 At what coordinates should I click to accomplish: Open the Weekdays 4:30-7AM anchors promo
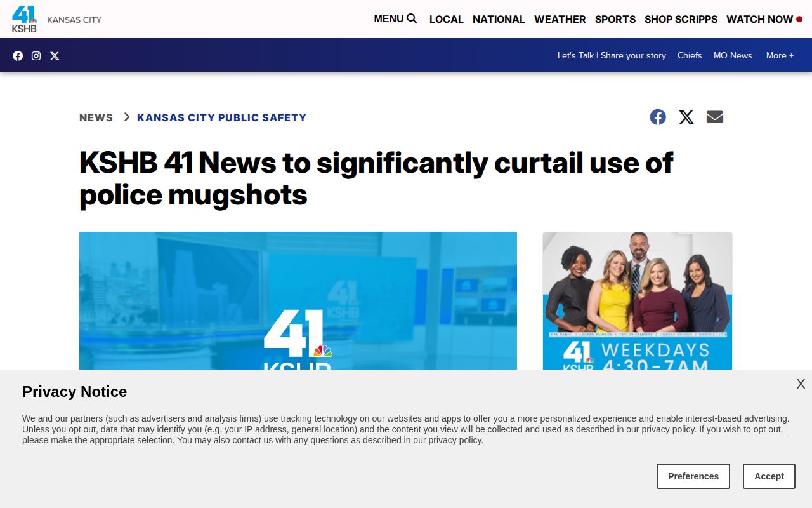click(638, 300)
